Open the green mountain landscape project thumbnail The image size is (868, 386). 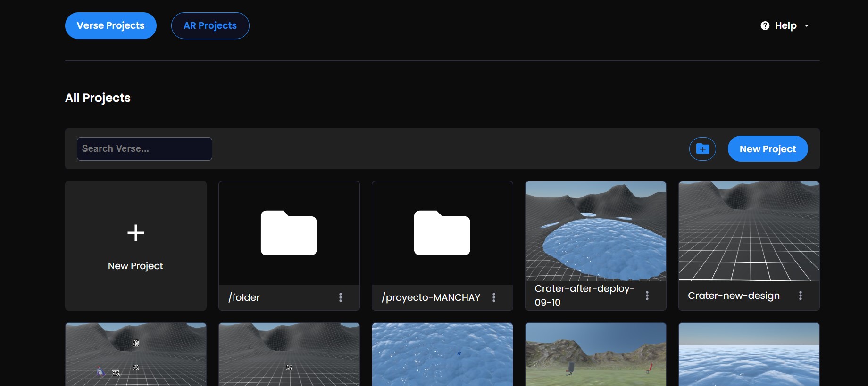pyautogui.click(x=596, y=354)
